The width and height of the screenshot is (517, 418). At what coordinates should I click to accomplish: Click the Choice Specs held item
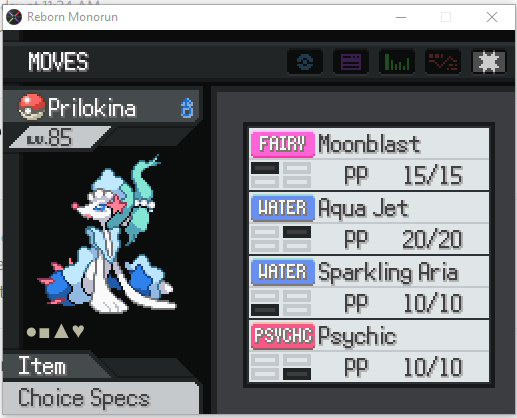coord(84,398)
